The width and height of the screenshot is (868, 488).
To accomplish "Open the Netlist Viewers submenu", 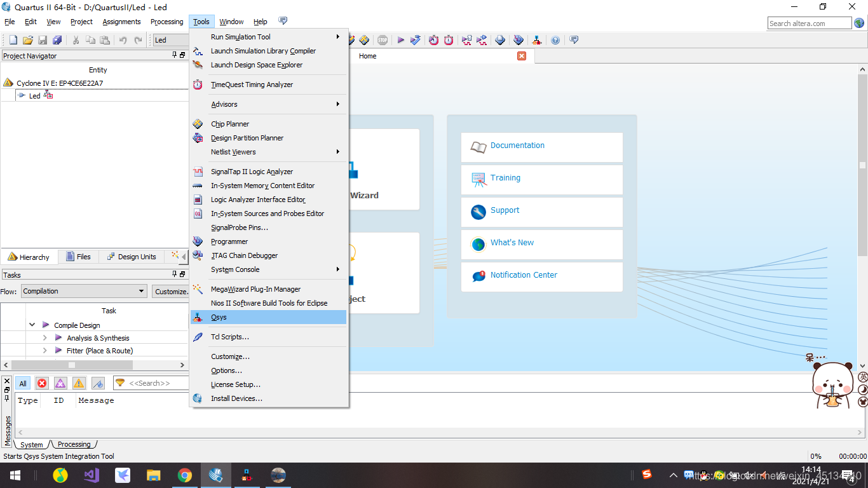I will point(269,152).
